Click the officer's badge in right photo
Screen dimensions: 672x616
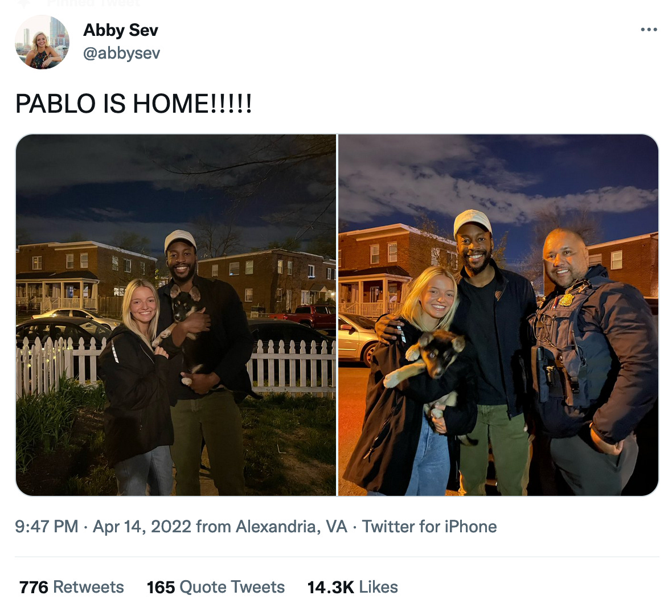567,299
